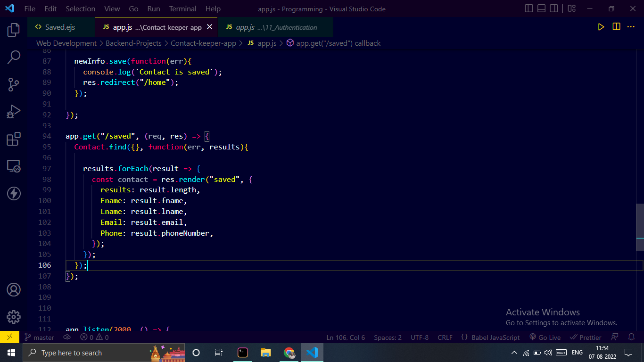Open the Source Control view

click(13, 84)
